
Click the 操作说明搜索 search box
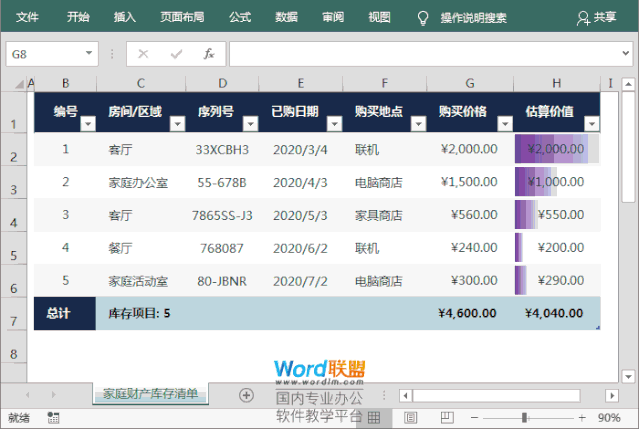pyautogui.click(x=474, y=18)
